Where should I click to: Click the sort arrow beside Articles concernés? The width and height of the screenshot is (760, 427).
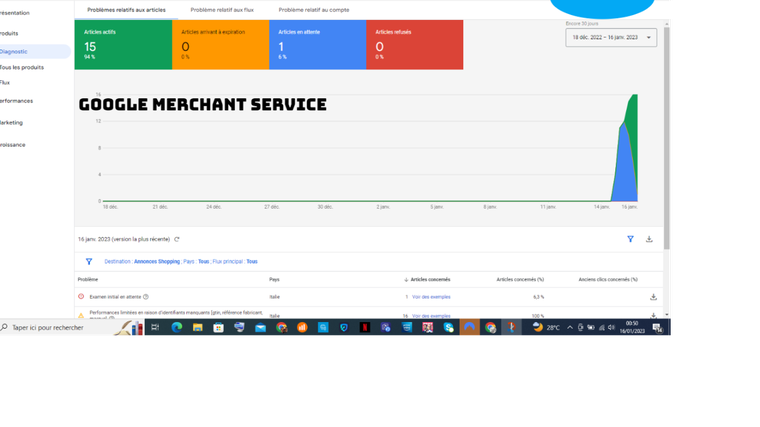(x=406, y=280)
